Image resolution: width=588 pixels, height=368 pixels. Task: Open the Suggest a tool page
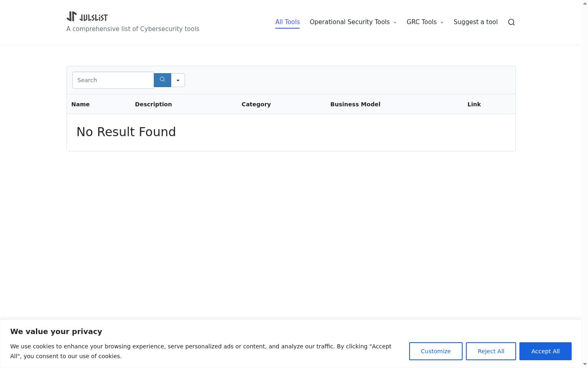(476, 22)
